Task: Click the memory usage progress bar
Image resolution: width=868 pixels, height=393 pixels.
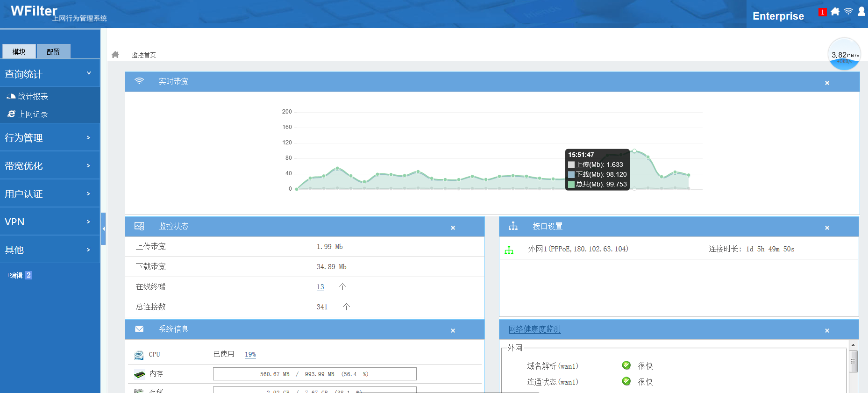Action: click(x=314, y=374)
